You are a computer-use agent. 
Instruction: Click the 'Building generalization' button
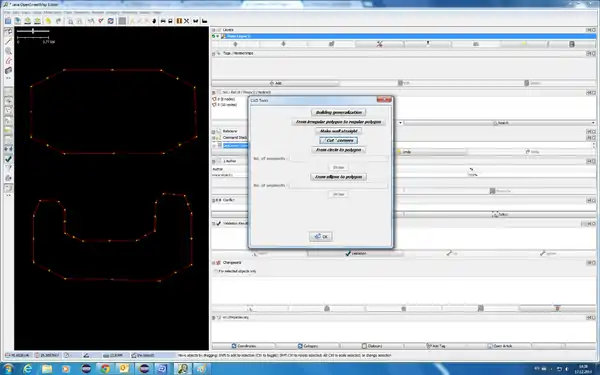point(339,112)
